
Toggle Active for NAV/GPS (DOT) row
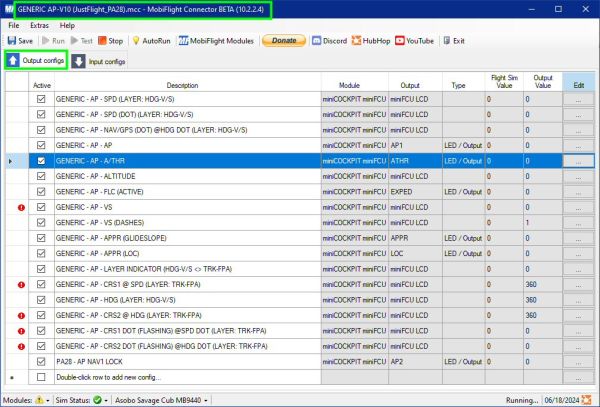click(x=41, y=130)
